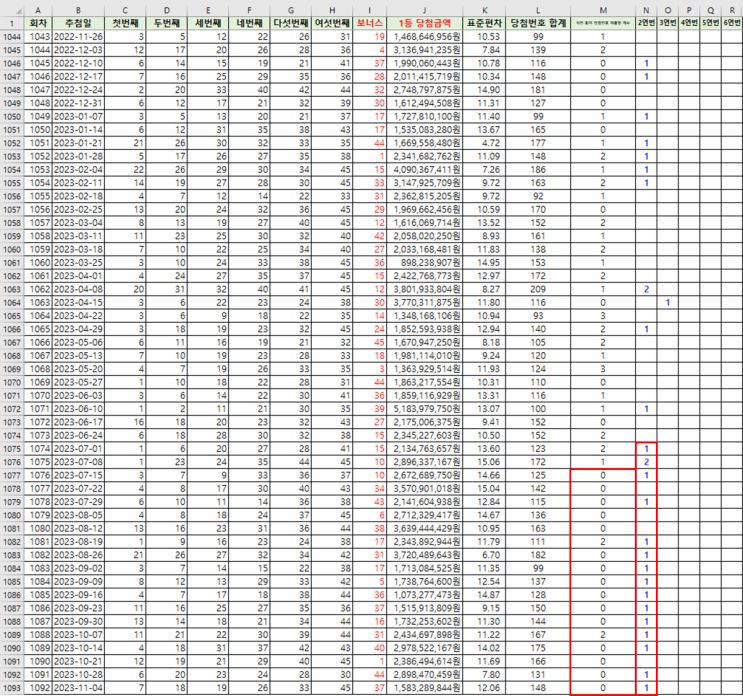Select column P header
Screen dimensions: 743x696
tap(689, 10)
